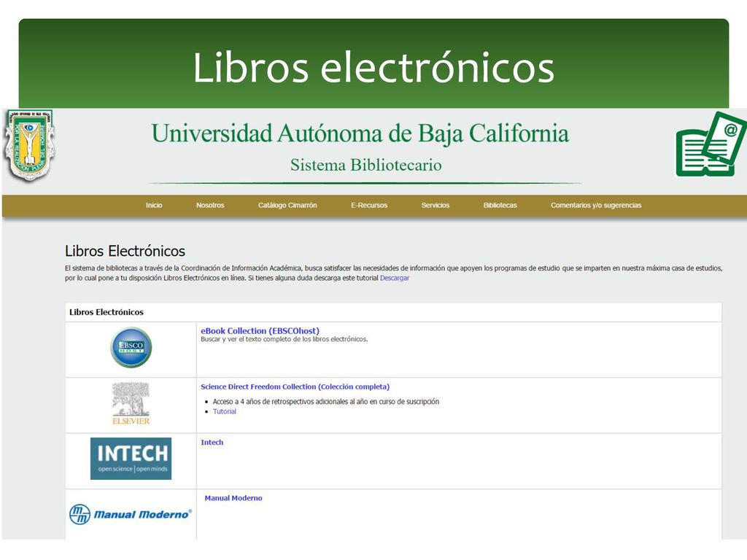Open eBook Collection (EBSCOhost) link
747x560 pixels.
pyautogui.click(x=260, y=330)
